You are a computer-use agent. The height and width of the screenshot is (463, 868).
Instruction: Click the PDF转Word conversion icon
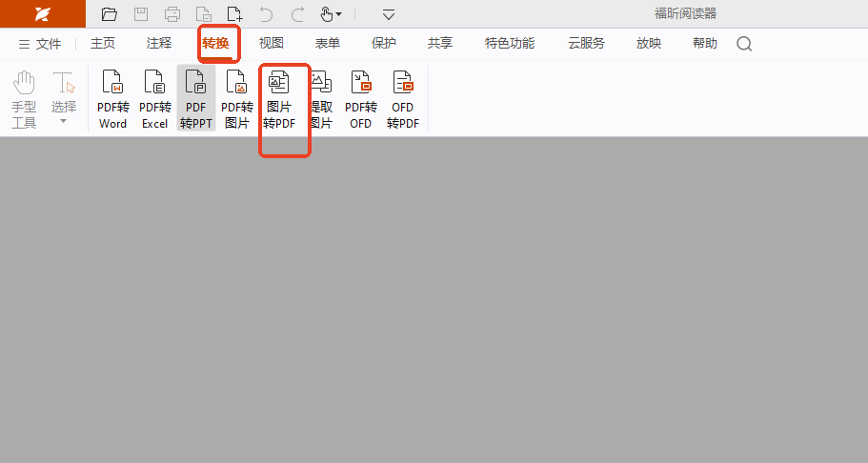click(x=112, y=99)
